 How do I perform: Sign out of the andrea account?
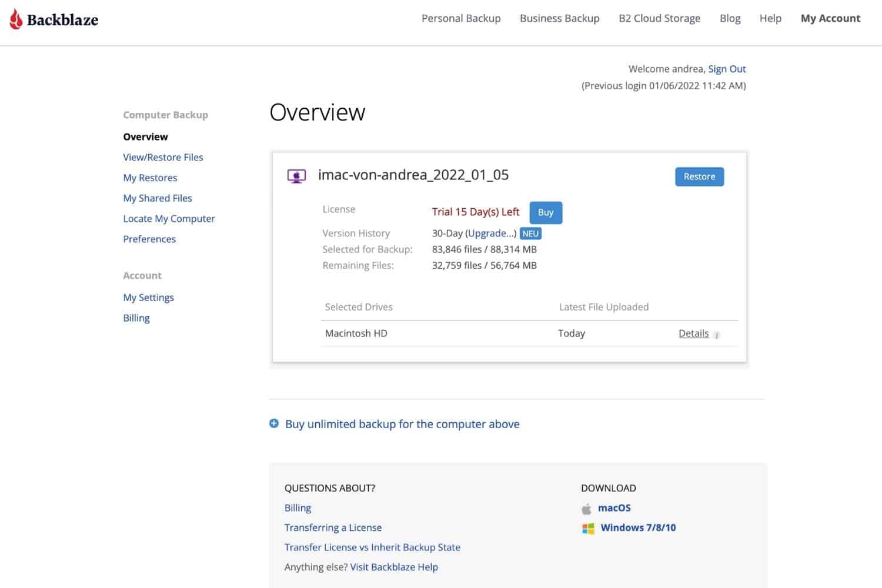tap(727, 69)
